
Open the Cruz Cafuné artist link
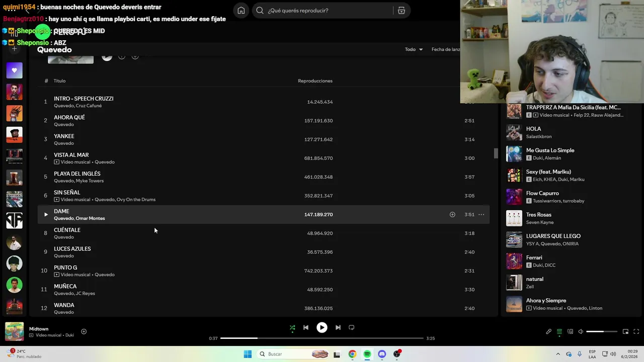[x=89, y=106]
